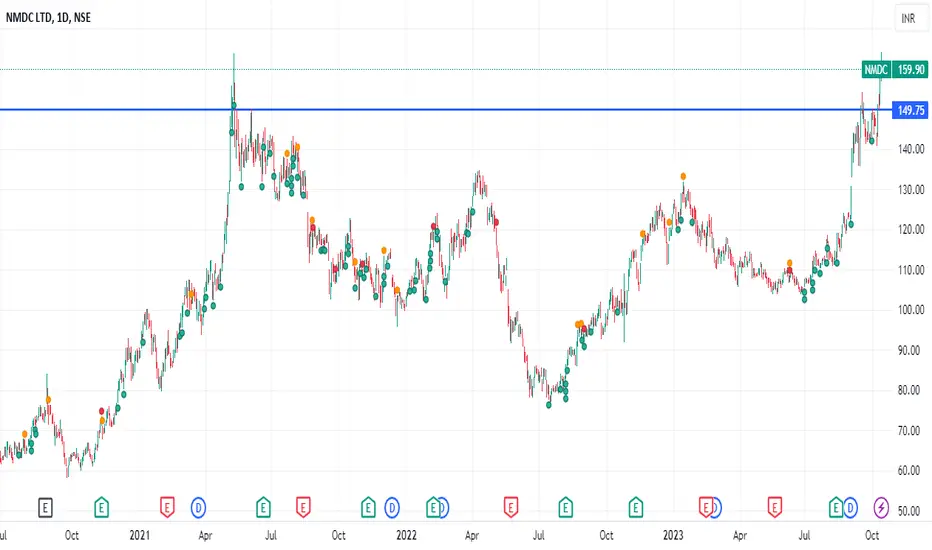Select blue dividend D marker before Oct 2023
The height and width of the screenshot is (550, 932).
851,508
